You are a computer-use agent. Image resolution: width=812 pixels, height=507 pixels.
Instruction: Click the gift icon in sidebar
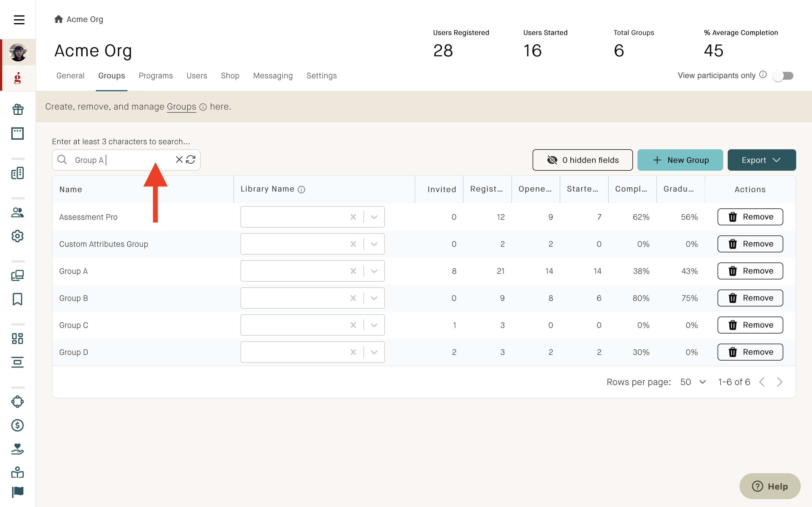click(x=17, y=109)
